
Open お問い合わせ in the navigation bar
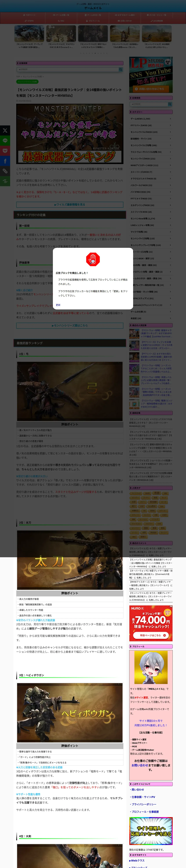tap(125, 21)
